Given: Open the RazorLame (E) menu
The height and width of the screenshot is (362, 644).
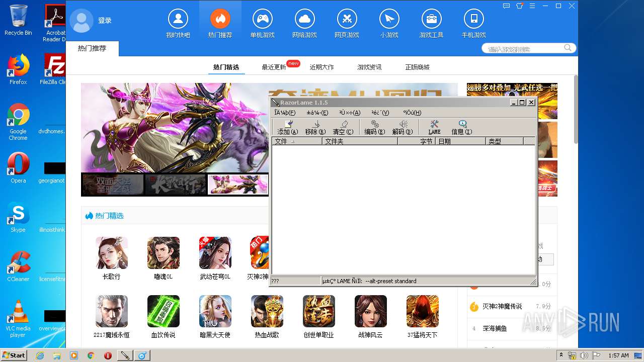Looking at the screenshot, I should [x=317, y=113].
